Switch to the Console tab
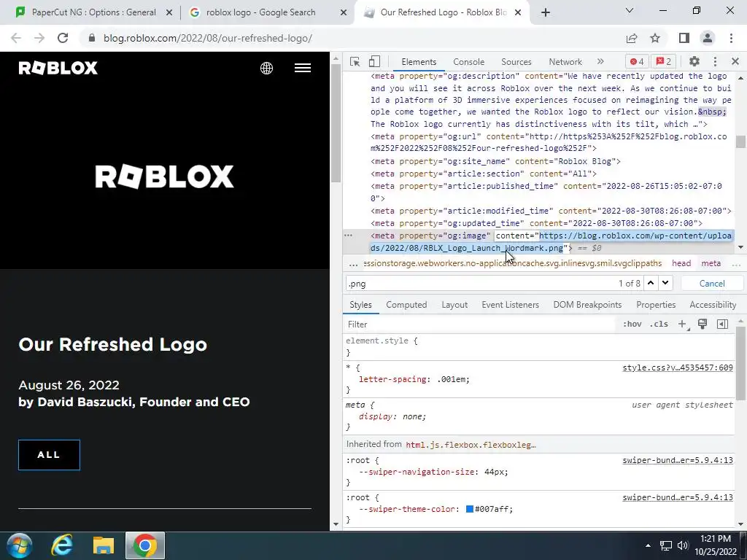Image resolution: width=747 pixels, height=560 pixels. point(469,62)
